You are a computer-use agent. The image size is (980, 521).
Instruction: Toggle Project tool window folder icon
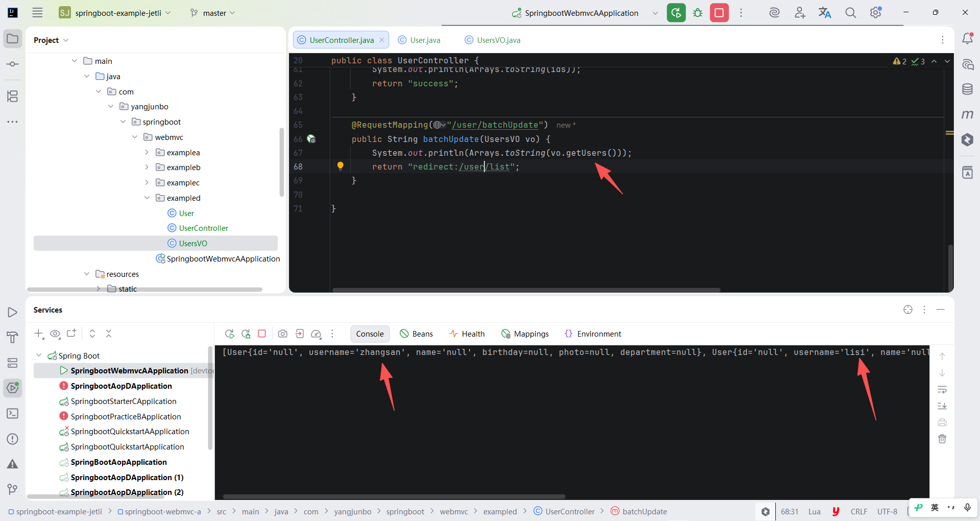[x=13, y=39]
